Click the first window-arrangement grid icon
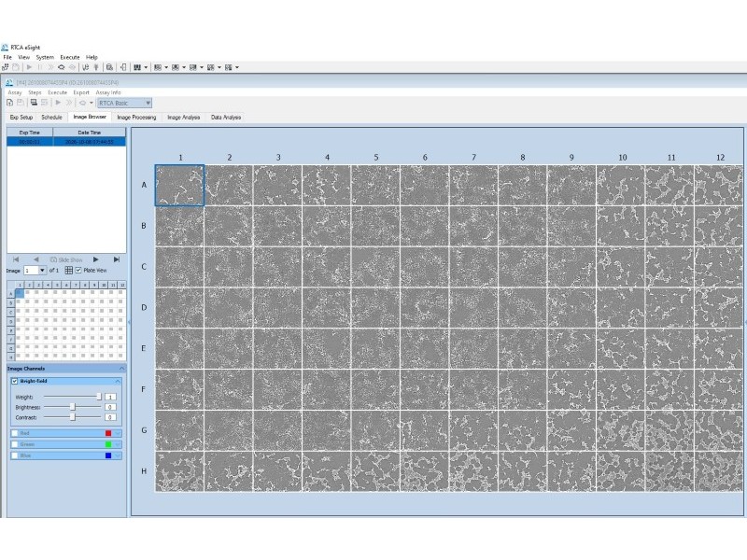 pyautogui.click(x=158, y=67)
